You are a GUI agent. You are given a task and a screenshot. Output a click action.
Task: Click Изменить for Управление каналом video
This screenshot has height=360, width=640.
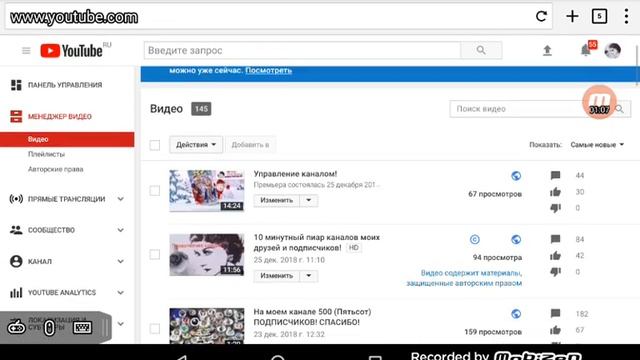coord(277,200)
